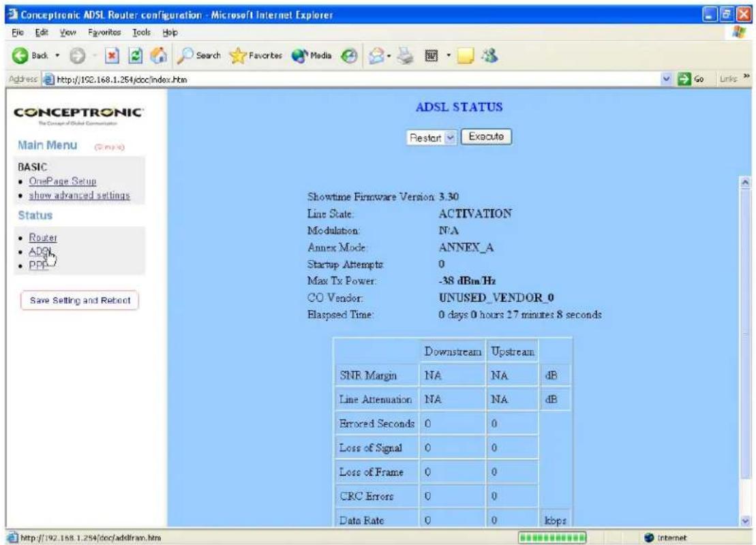
Task: Click the Forward arrow button
Action: click(x=77, y=56)
